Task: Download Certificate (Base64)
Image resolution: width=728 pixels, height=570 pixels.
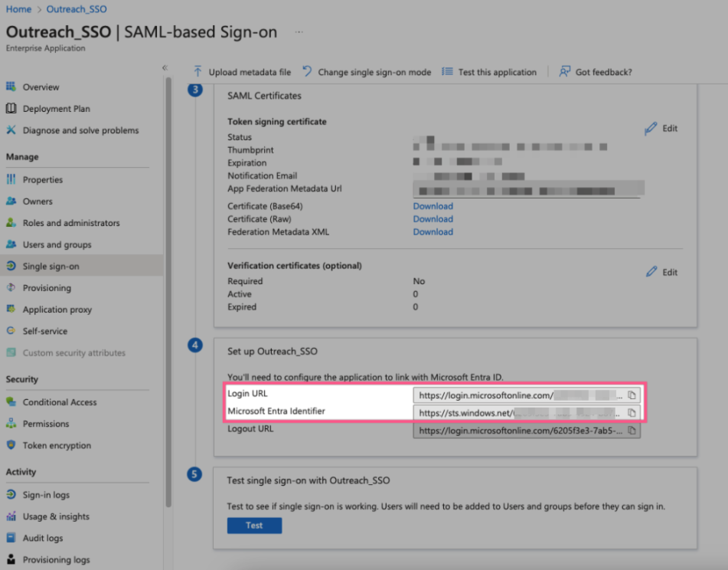Action: point(433,206)
